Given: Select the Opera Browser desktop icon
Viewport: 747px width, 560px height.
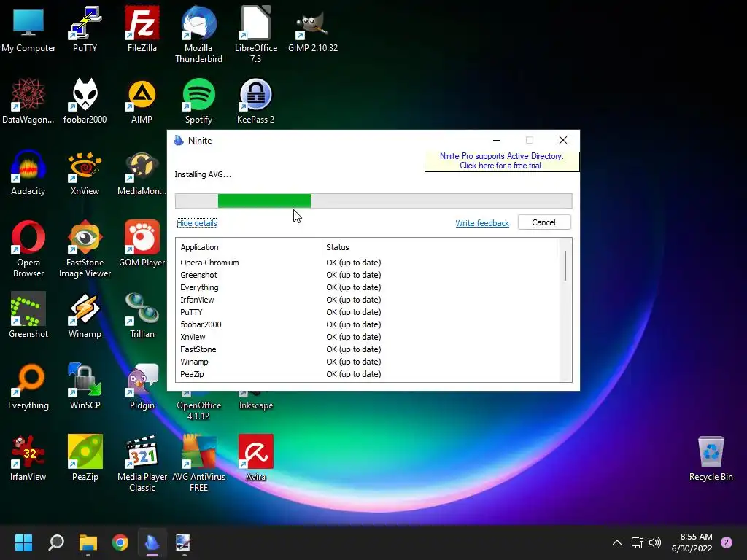Looking at the screenshot, I should pyautogui.click(x=28, y=249).
